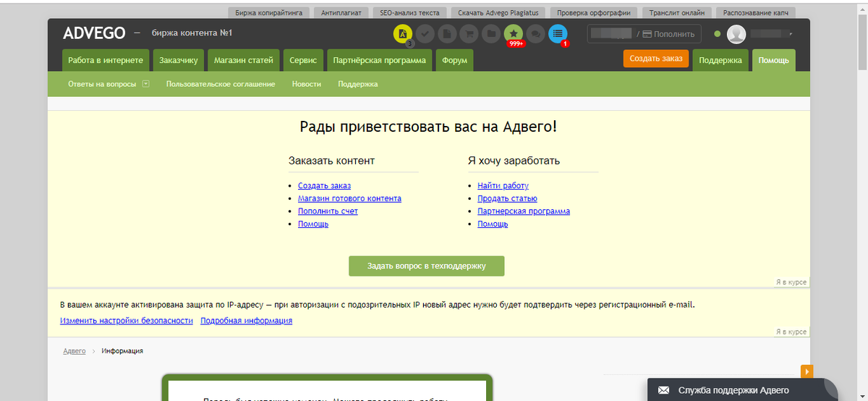Open the Служба поддержки Адвего chat widget

tap(742, 390)
